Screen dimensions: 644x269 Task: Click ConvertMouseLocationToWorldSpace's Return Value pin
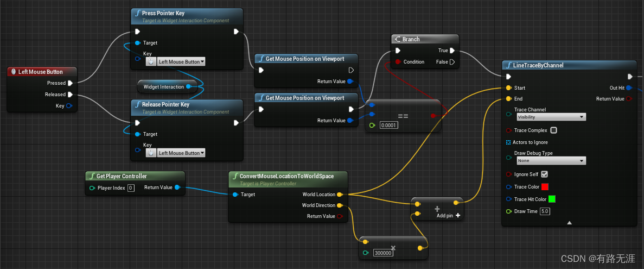click(339, 216)
